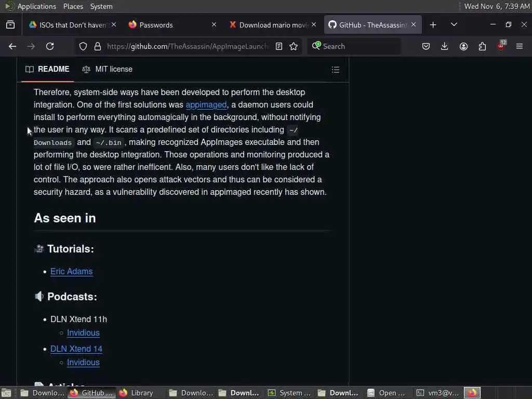This screenshot has width=532, height=399.
Task: Open the extensions puzzle icon
Action: pos(482,46)
